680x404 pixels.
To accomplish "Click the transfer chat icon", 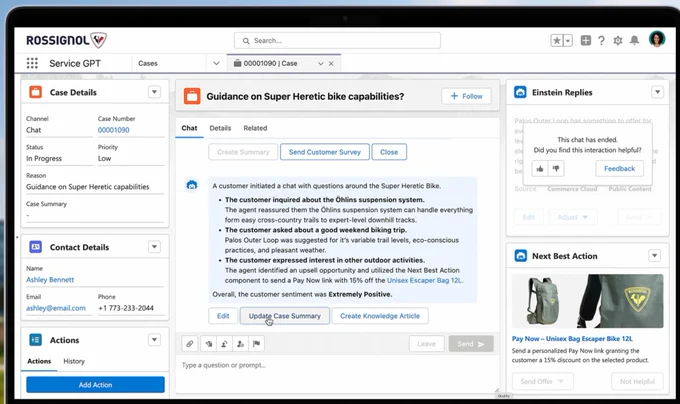I will coord(224,344).
